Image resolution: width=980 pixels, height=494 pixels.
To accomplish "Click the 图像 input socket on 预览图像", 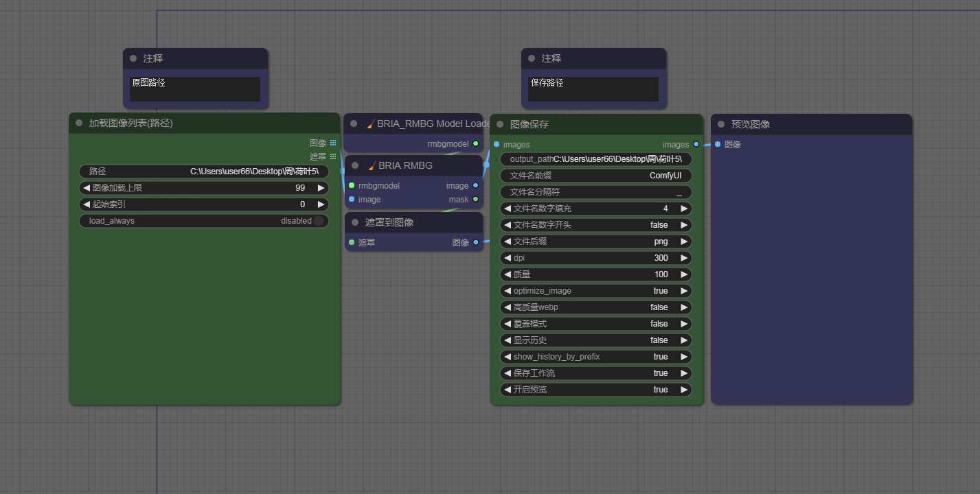I will [x=718, y=144].
